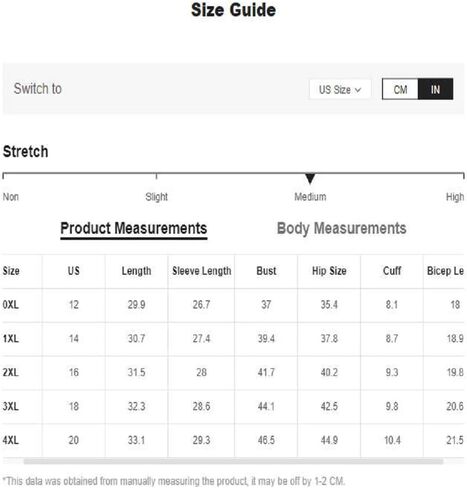The width and height of the screenshot is (467, 488).
Task: Click the horizontal table scrollbar
Action: [x=233, y=461]
